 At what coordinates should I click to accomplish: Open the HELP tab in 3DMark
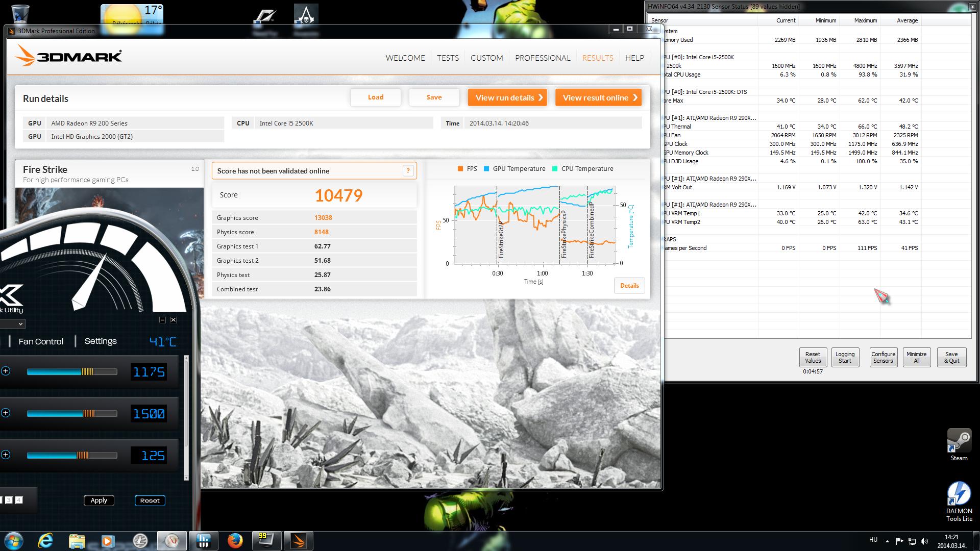634,58
